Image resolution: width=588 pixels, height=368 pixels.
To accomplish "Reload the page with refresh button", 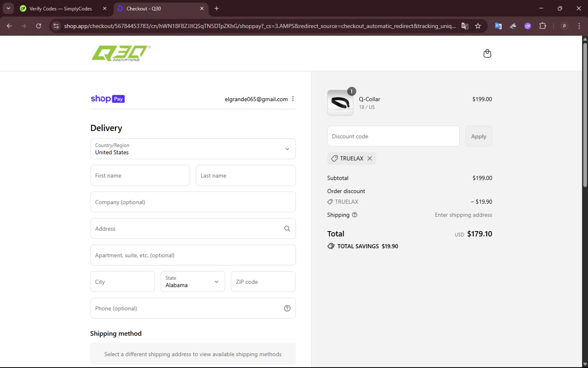I will pos(38,26).
